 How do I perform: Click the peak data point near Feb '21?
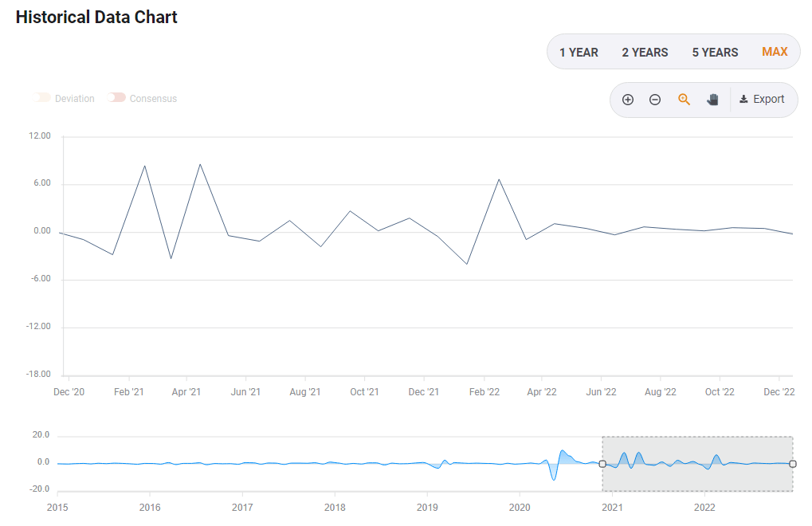[145, 166]
